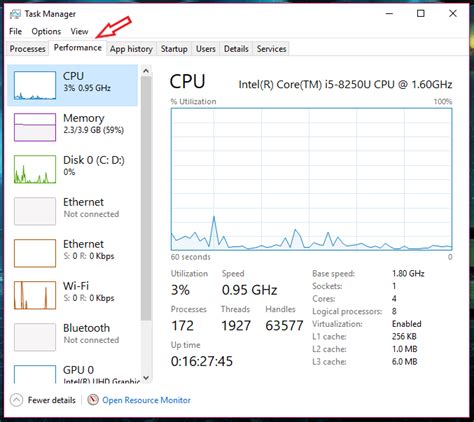Close the Task Manager window
The width and height of the screenshot is (474, 422).
453,14
